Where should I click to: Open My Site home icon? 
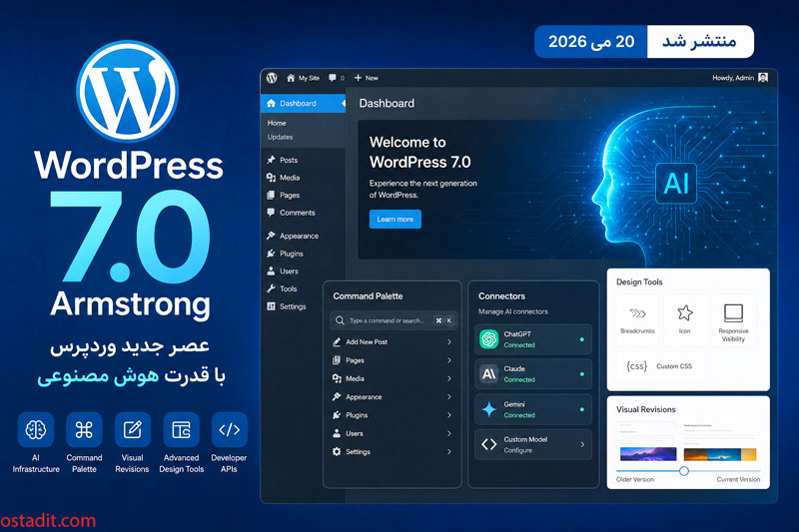tap(291, 78)
